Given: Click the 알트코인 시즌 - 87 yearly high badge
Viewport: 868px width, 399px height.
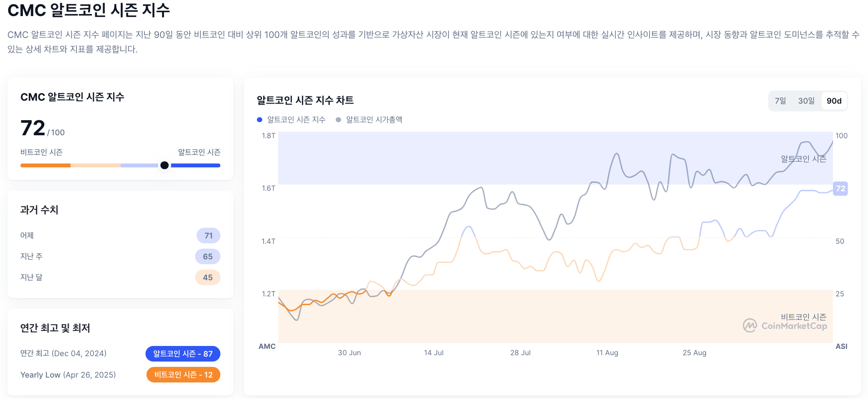Looking at the screenshot, I should [x=183, y=354].
